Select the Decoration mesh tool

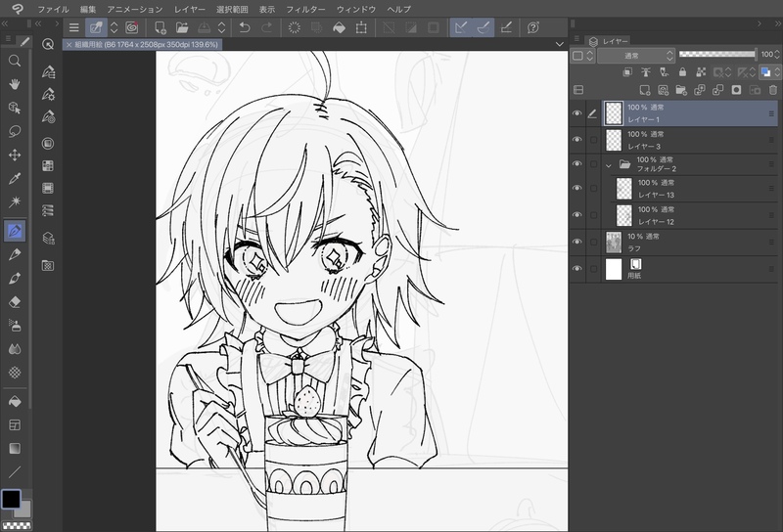click(x=15, y=373)
